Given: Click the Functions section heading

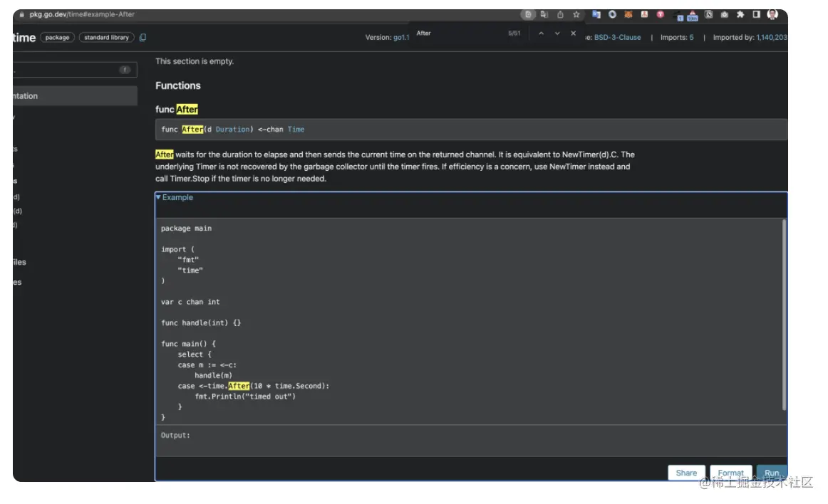Looking at the screenshot, I should [178, 85].
